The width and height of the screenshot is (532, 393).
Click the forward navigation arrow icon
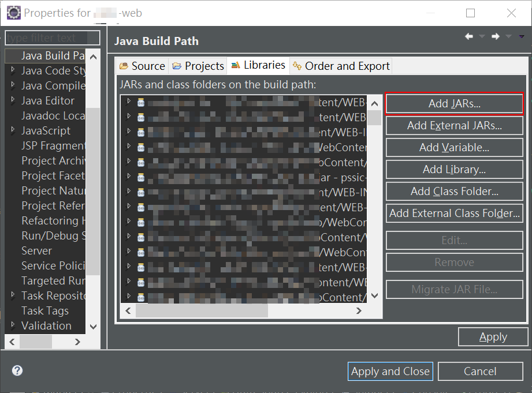[x=496, y=36]
